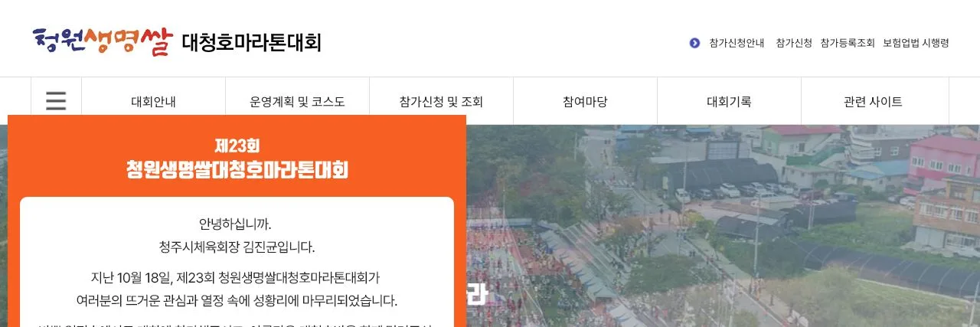Image resolution: width=980 pixels, height=327 pixels.
Task: Click the 지난 10월 18일 announcement paragraph
Action: pyautogui.click(x=237, y=289)
